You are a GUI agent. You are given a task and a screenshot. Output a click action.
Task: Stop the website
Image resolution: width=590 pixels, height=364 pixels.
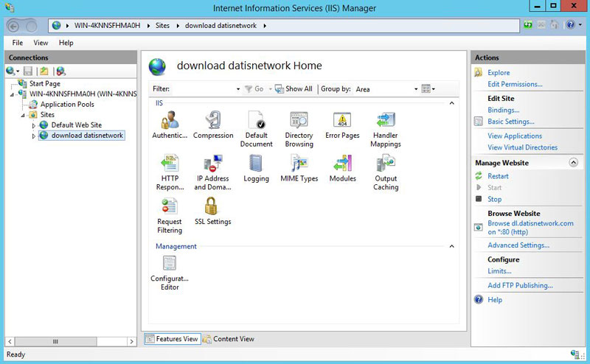pyautogui.click(x=494, y=199)
